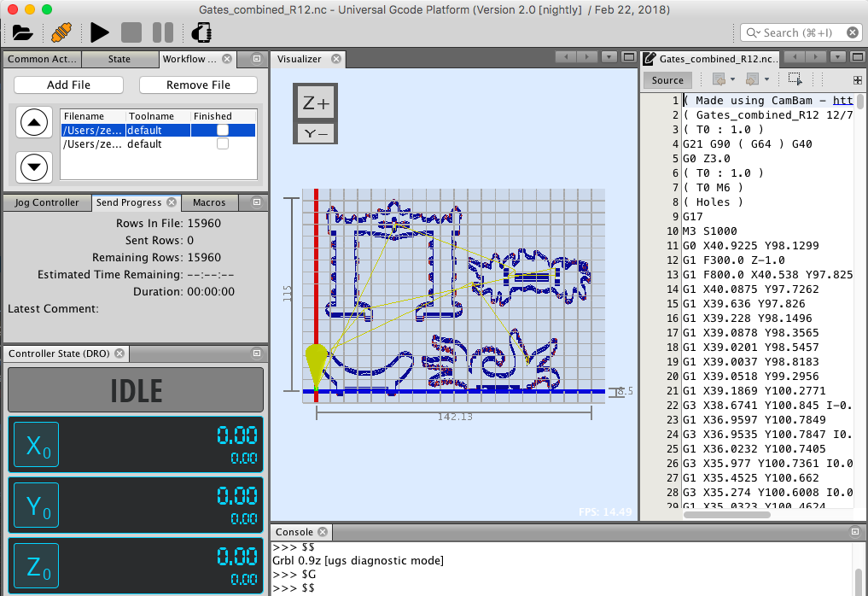Click the Y- view button

pyautogui.click(x=316, y=133)
